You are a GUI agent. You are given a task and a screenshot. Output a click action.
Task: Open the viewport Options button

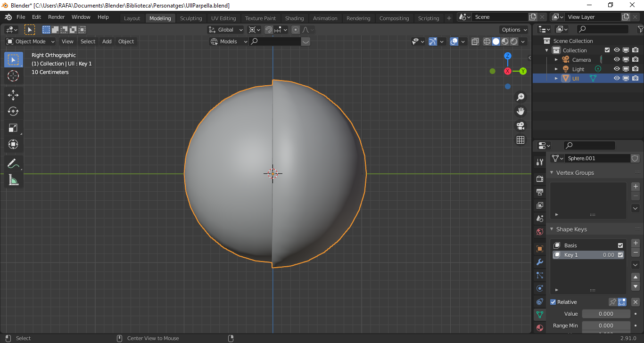pyautogui.click(x=514, y=30)
